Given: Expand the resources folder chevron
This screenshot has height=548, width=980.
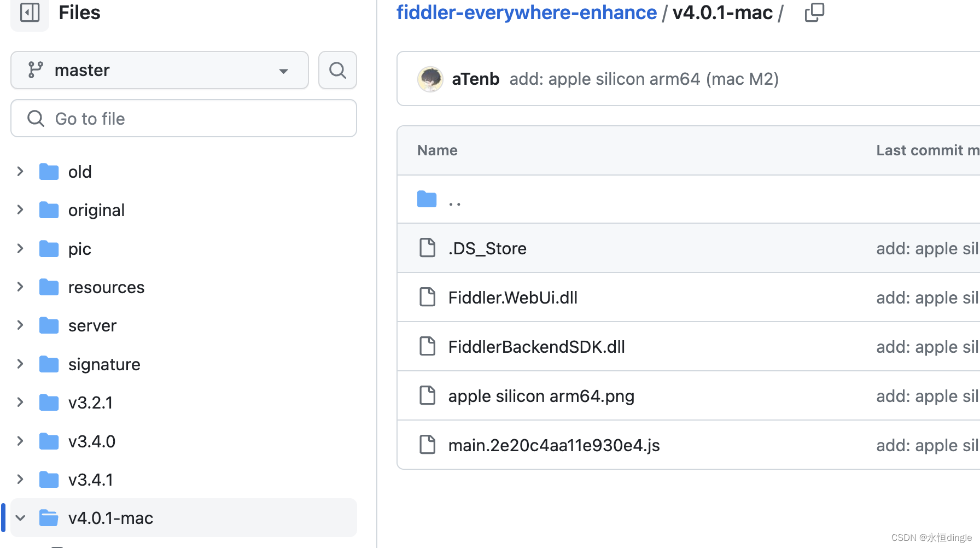Looking at the screenshot, I should 20,287.
